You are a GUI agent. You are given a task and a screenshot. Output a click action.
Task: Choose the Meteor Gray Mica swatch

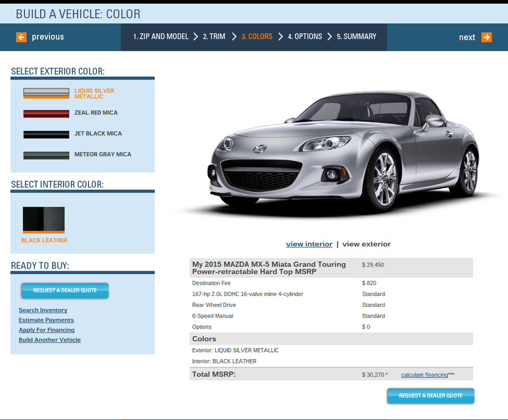point(46,155)
